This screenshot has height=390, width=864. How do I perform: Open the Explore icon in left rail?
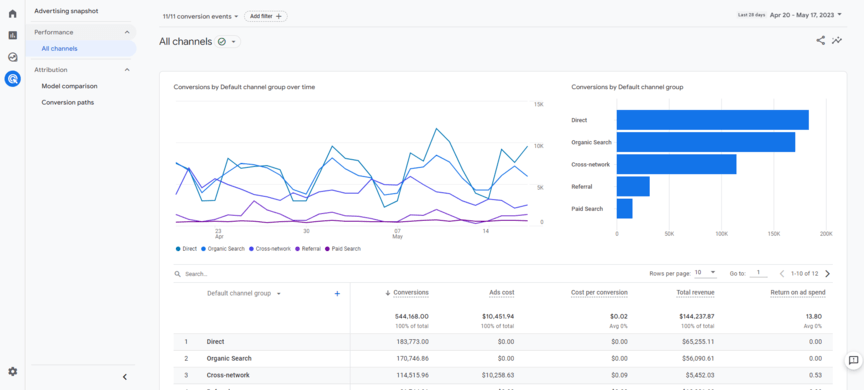tap(12, 57)
